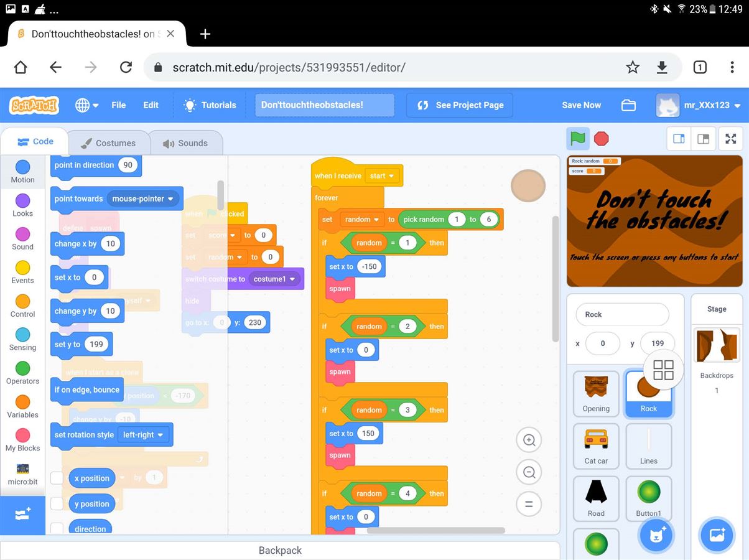Click the green flag to run project
749x560 pixels.
(x=578, y=138)
